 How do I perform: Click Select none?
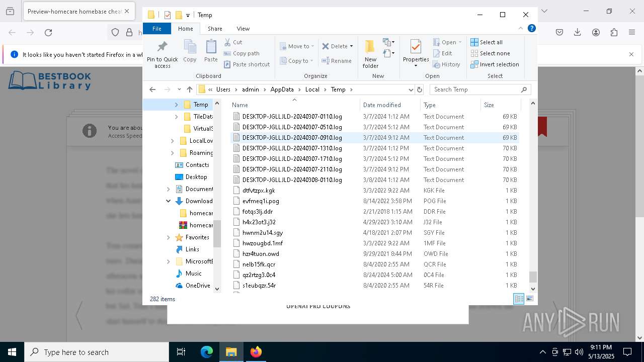pyautogui.click(x=490, y=53)
